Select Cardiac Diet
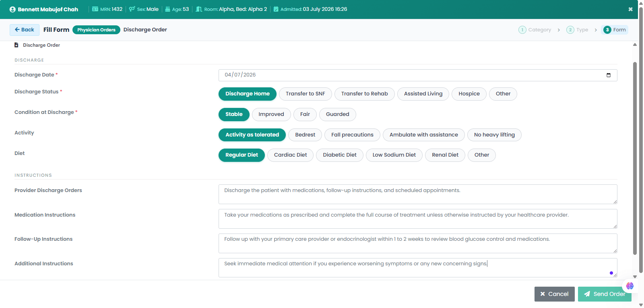 tap(290, 155)
